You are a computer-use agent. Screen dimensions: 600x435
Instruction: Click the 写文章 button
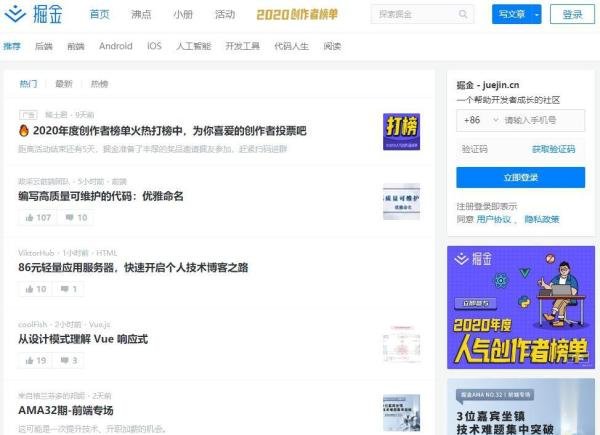tap(512, 15)
